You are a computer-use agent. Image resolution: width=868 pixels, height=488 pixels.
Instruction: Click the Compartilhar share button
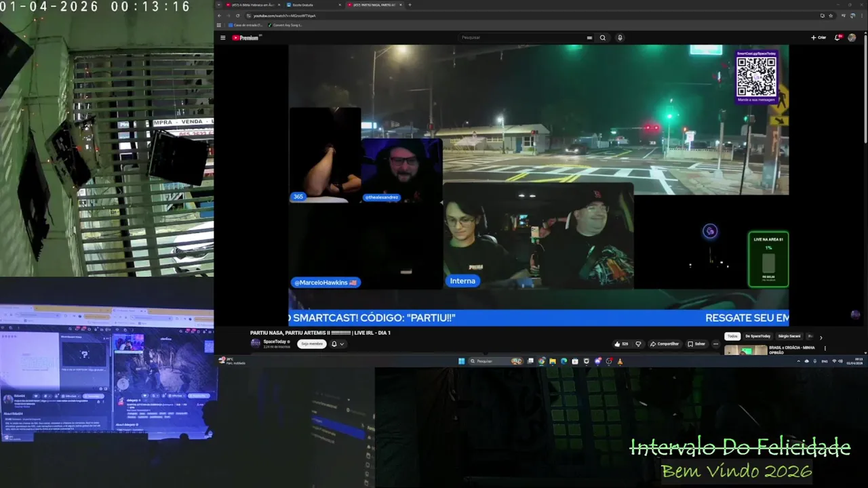[x=665, y=344]
